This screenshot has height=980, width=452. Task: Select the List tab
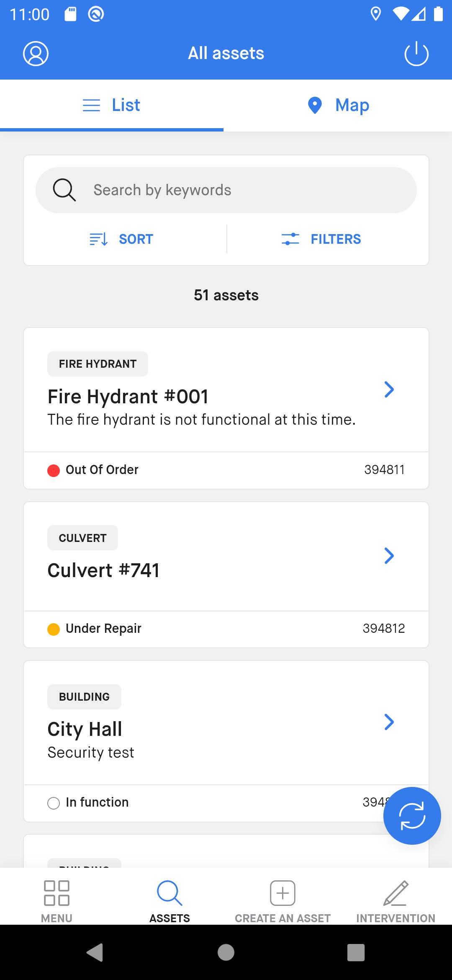112,105
